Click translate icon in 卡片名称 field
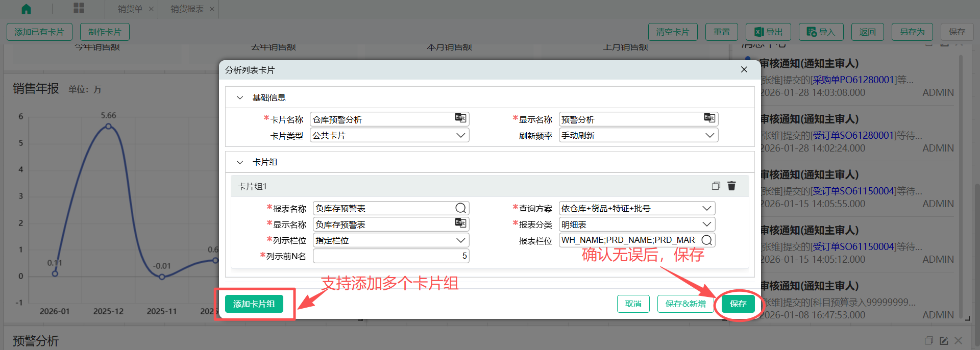This screenshot has height=350, width=980. (x=460, y=118)
